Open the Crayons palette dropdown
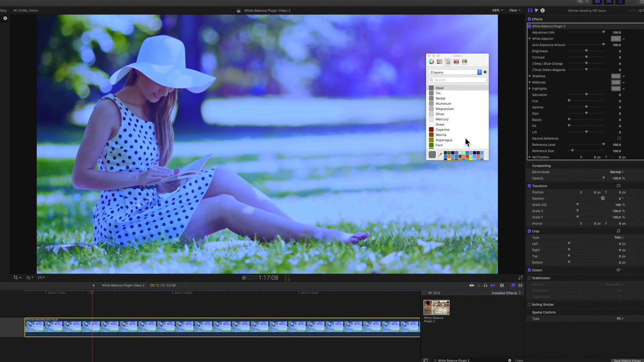Screen dimensions: 644x362 coord(455,72)
